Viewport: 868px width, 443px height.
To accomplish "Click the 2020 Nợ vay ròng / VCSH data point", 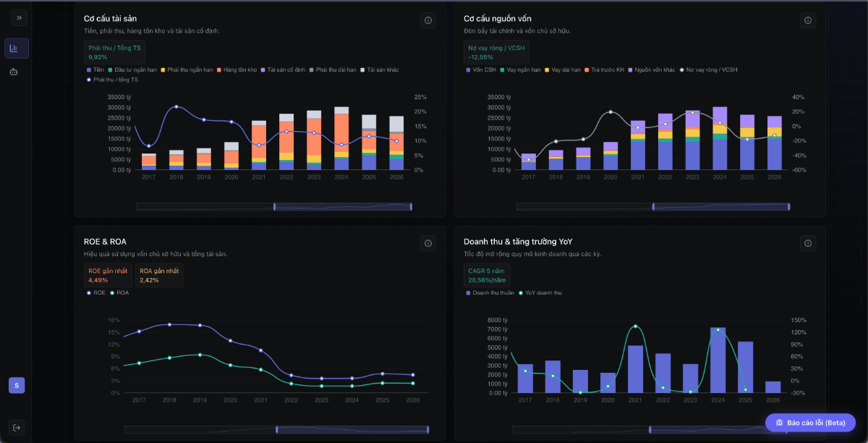I will [x=610, y=112].
